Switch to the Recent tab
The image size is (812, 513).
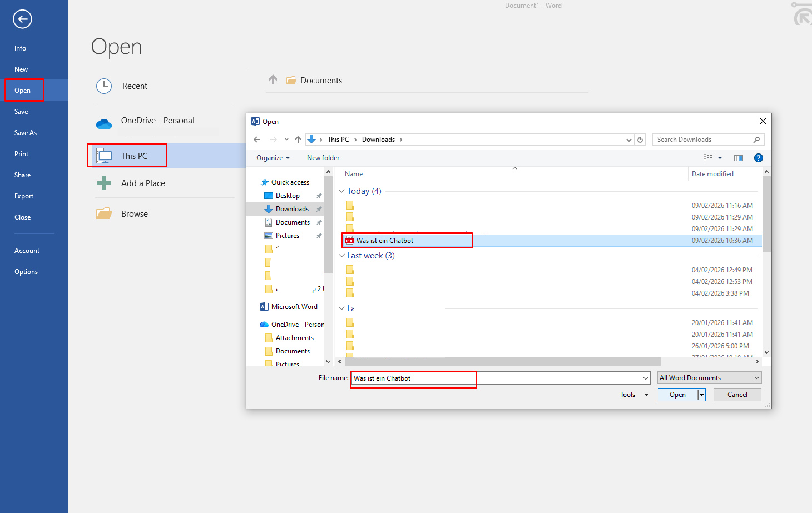point(134,86)
